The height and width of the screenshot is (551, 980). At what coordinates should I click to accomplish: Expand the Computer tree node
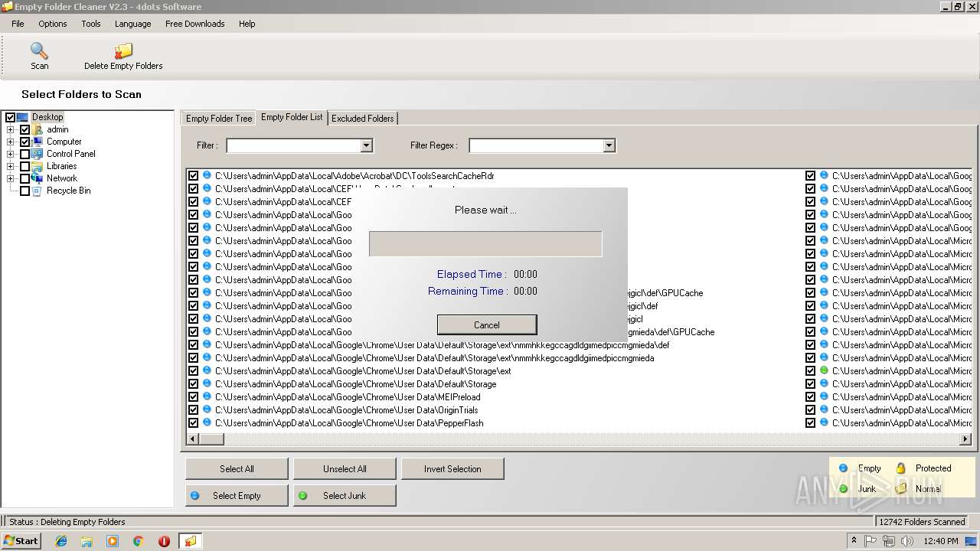[11, 142]
